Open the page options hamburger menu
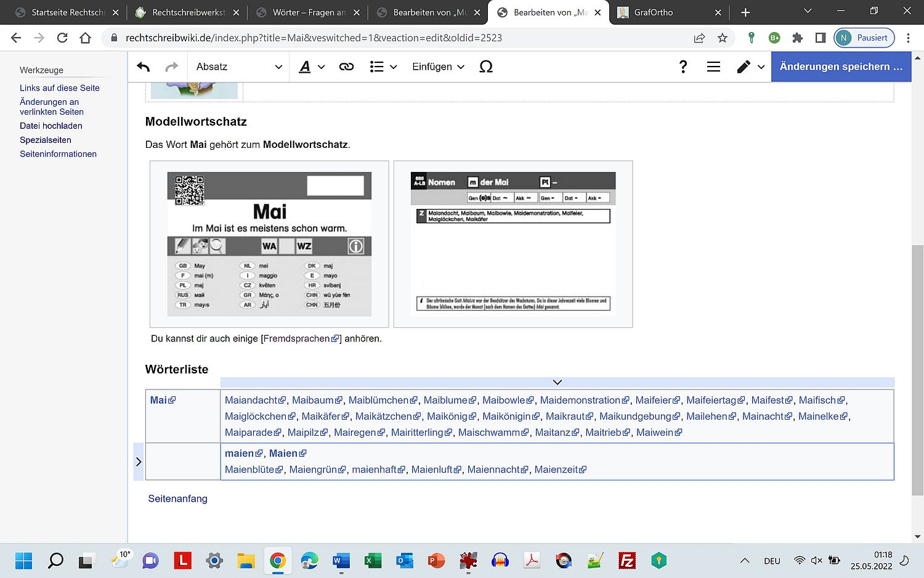Image resolution: width=924 pixels, height=578 pixels. tap(713, 67)
